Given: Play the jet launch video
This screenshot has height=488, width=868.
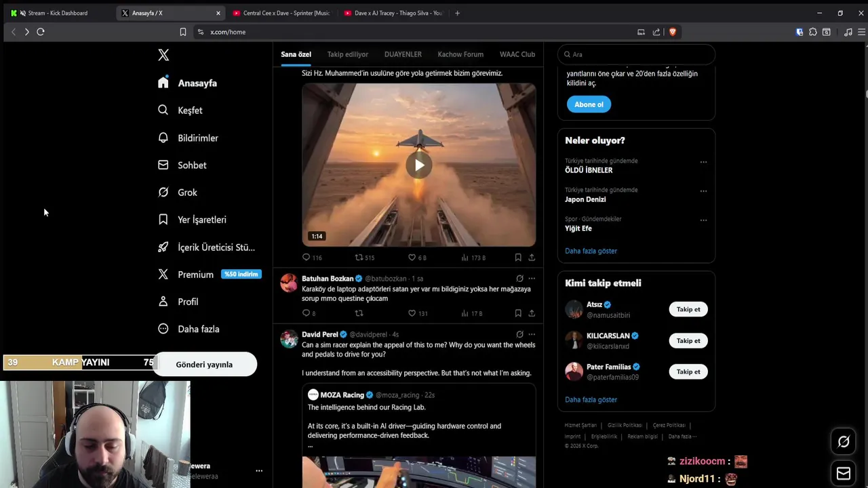Looking at the screenshot, I should pos(419,165).
